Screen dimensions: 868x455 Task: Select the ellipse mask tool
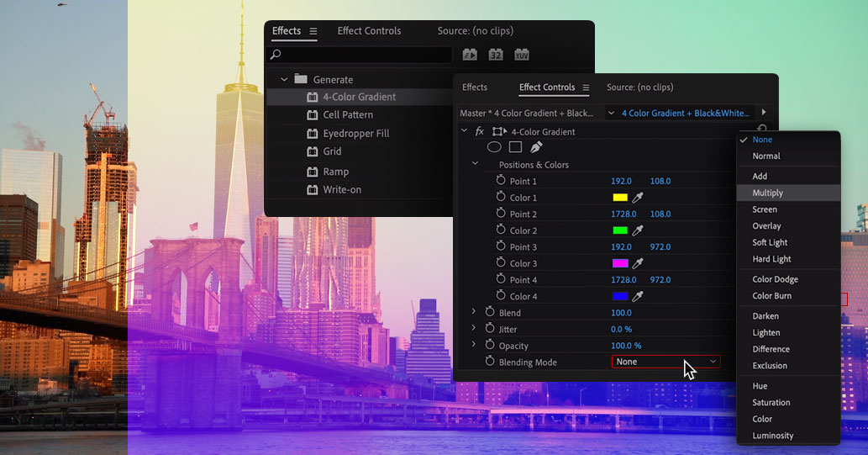click(x=494, y=147)
